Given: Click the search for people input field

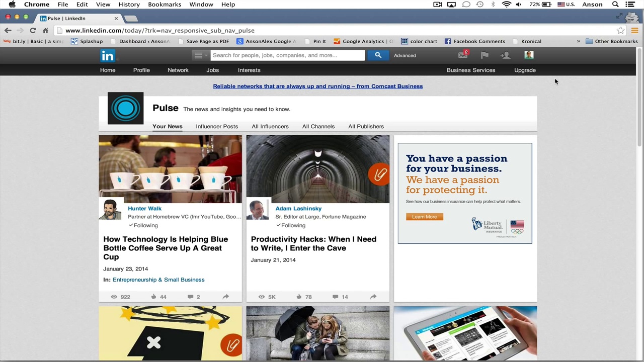Looking at the screenshot, I should coord(287,55).
